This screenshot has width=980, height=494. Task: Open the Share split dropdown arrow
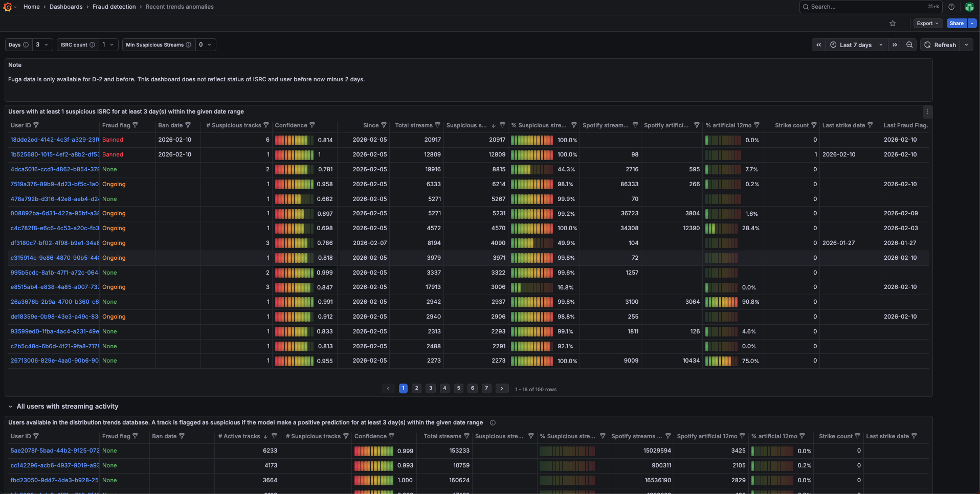972,23
